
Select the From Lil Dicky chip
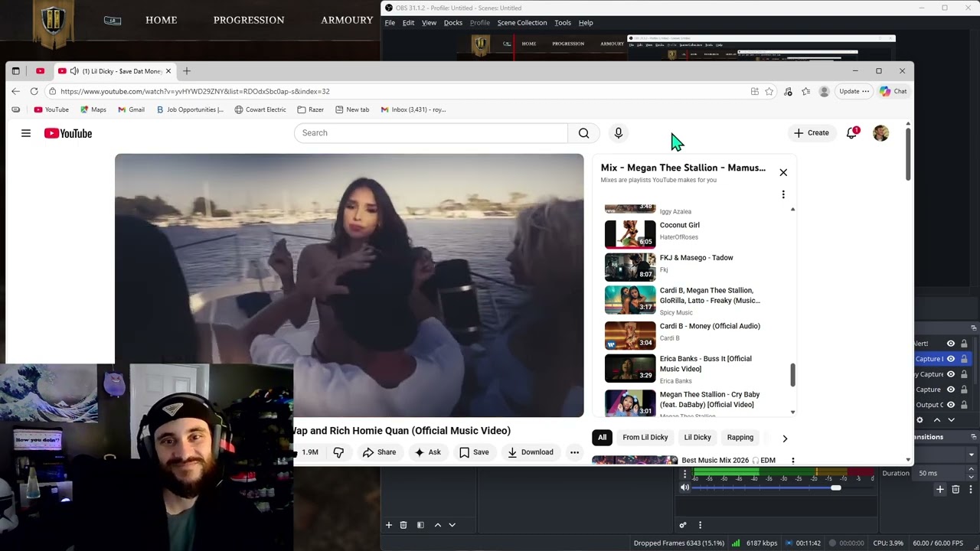[x=645, y=438]
